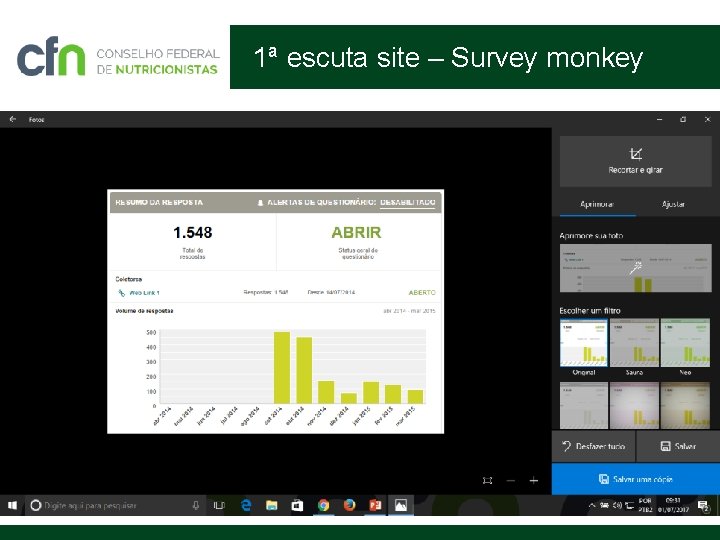This screenshot has width=720, height=540.
Task: Click the 1ª escuta site slide title
Action: click(x=448, y=58)
